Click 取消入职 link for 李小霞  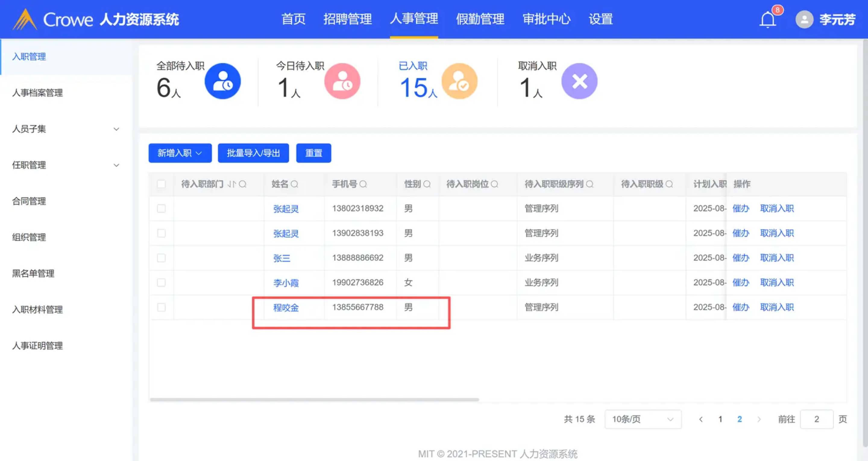(x=777, y=283)
